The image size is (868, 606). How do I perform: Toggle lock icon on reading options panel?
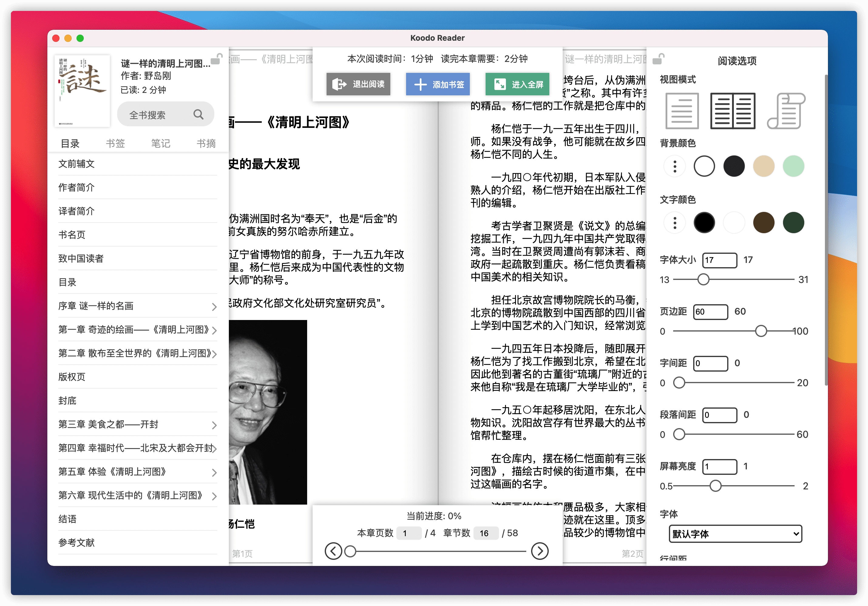[659, 59]
